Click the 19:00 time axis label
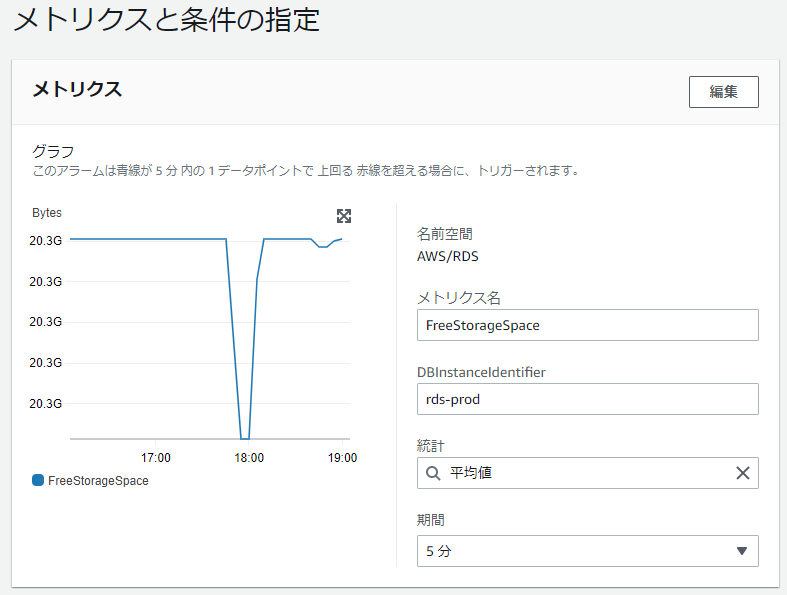Viewport: 787px width, 595px height. [x=342, y=458]
